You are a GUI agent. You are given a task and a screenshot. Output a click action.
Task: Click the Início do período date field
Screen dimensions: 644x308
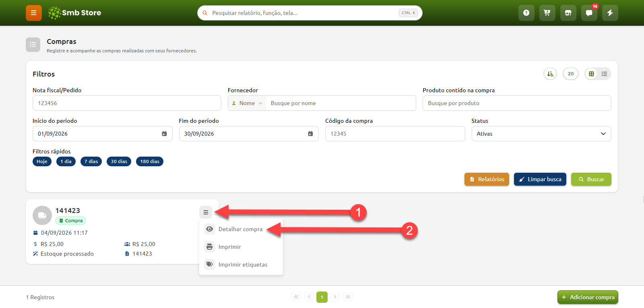pos(102,134)
